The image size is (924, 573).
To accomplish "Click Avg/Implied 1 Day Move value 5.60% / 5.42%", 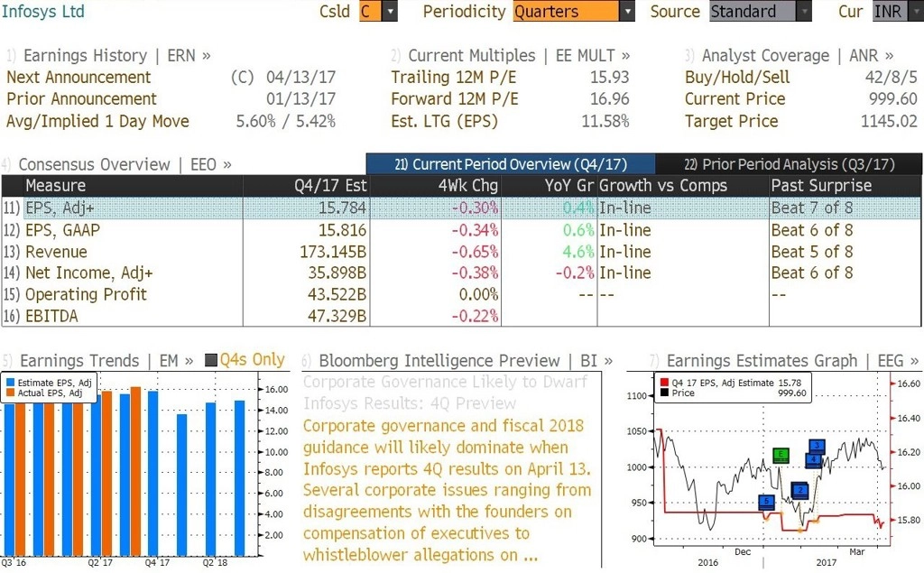I will 286,122.
